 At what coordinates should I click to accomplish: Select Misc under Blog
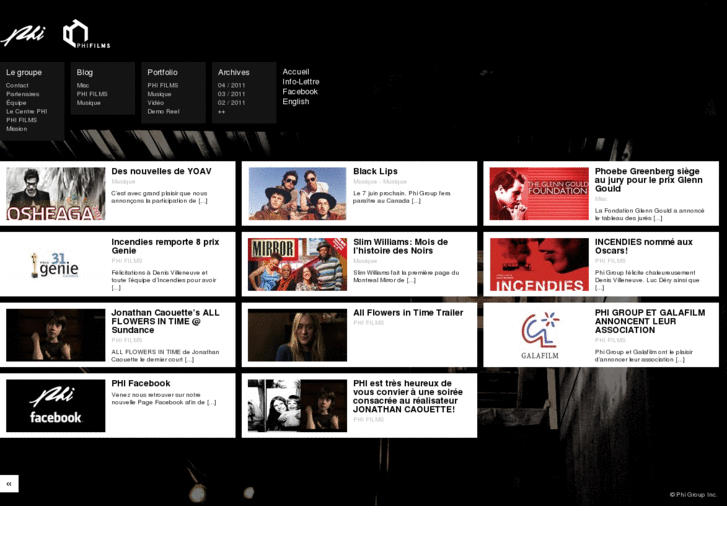tap(83, 85)
